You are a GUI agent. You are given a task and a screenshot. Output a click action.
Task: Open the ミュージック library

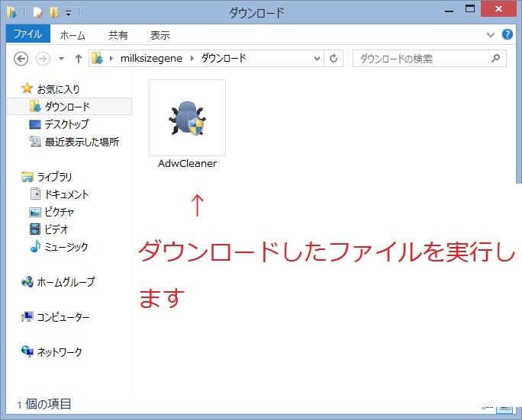(x=66, y=247)
